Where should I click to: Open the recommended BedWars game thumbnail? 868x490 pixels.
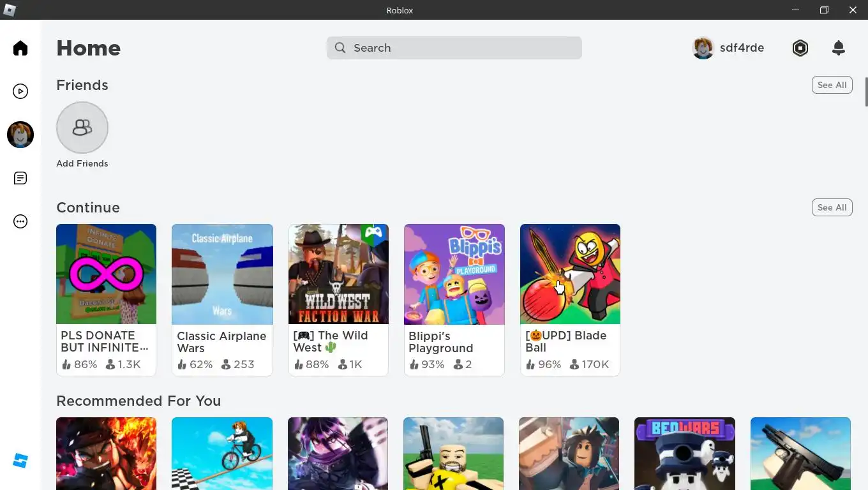[685, 454]
